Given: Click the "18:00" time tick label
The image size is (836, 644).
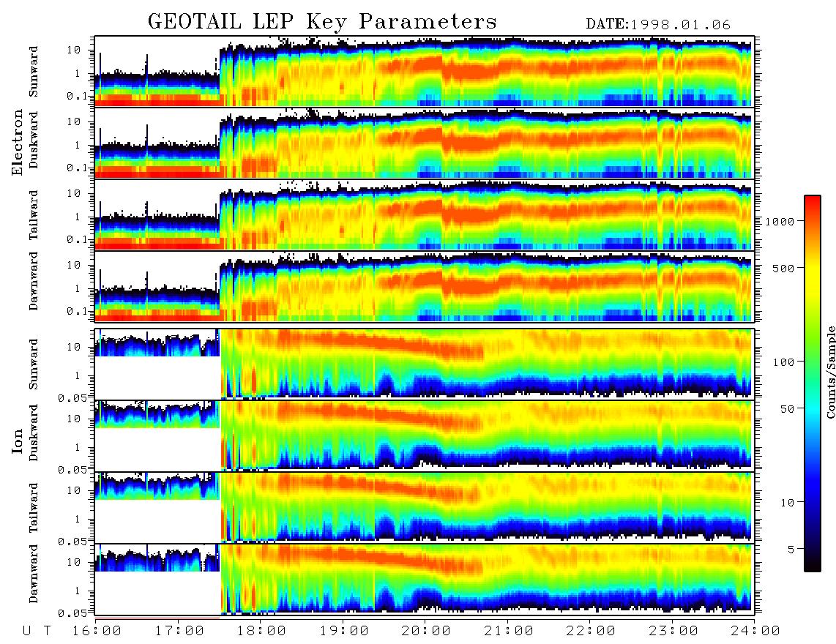Looking at the screenshot, I should tap(261, 632).
